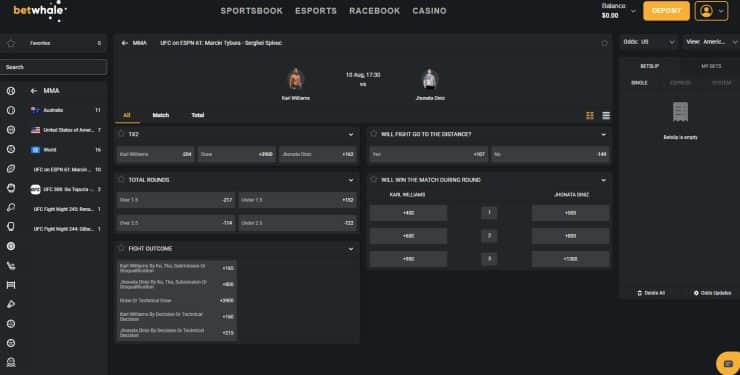Open the Odds Updates gear setting
The width and height of the screenshot is (740, 375).
696,293
